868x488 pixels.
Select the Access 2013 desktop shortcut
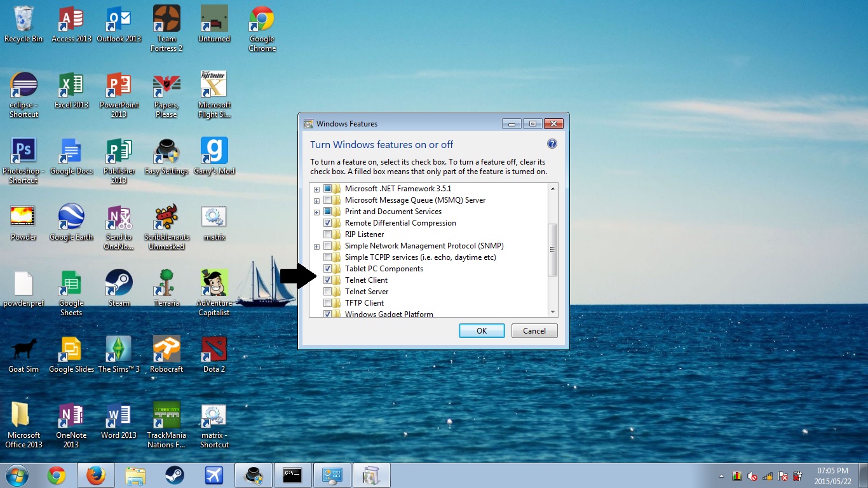tap(71, 24)
